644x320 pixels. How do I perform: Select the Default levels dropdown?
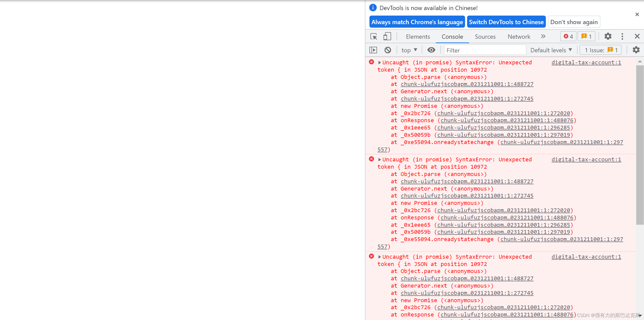coord(552,50)
